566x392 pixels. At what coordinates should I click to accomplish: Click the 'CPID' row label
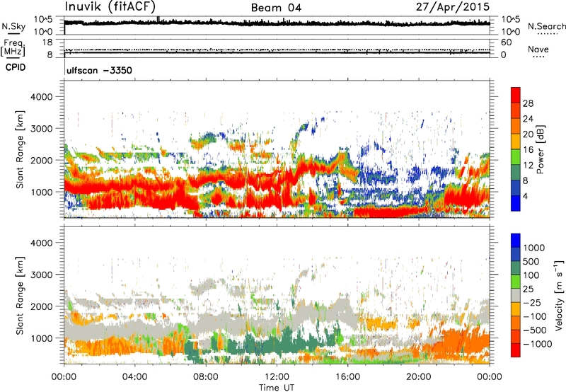coord(16,67)
